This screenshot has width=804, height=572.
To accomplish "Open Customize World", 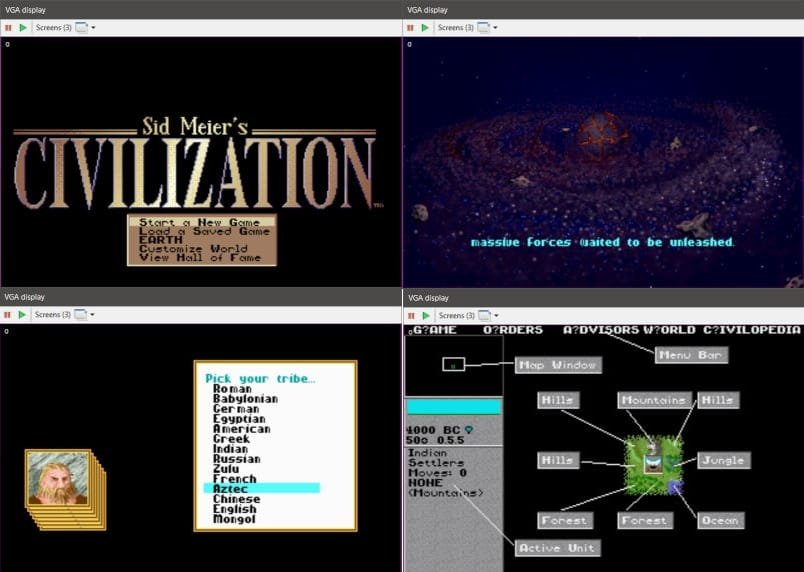I will (x=202, y=249).
